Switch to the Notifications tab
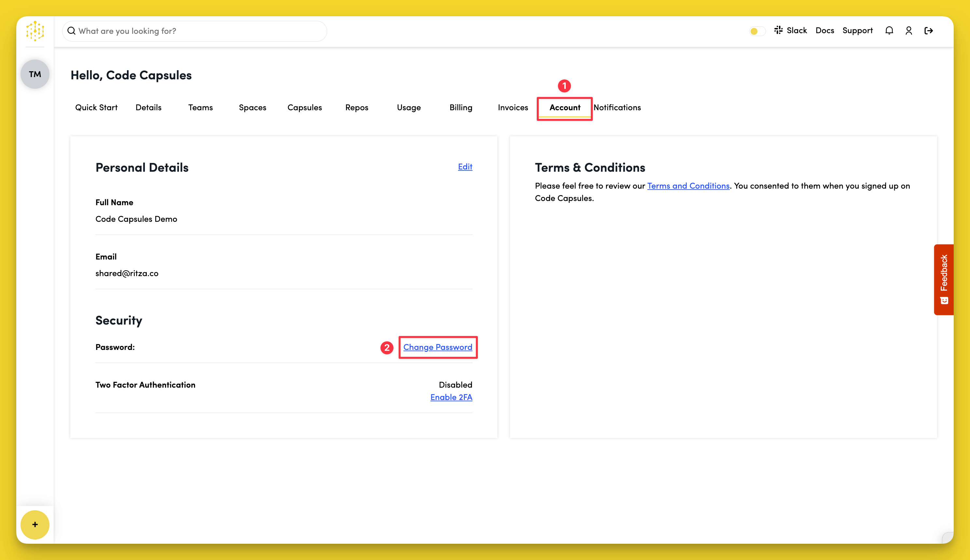Viewport: 970px width, 560px height. 617,108
